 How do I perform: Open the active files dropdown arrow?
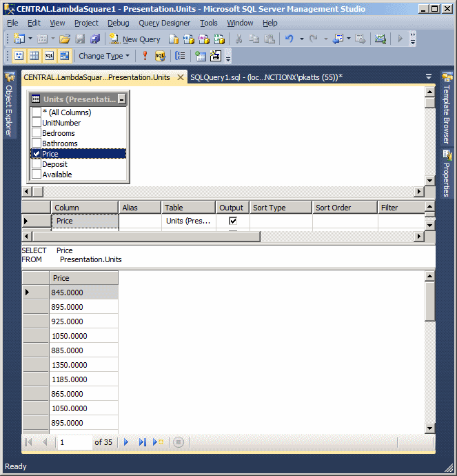pos(429,77)
